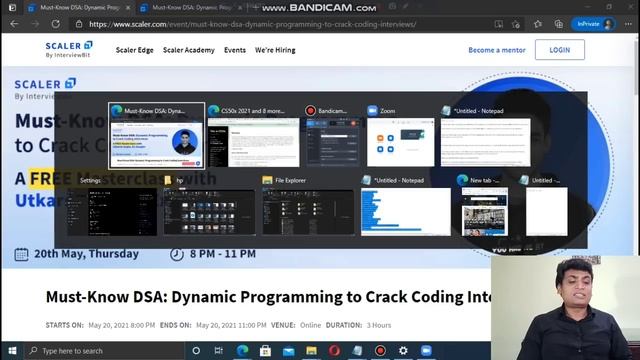Click the site lock icon in address bar
640x360 pixels.
(x=79, y=24)
